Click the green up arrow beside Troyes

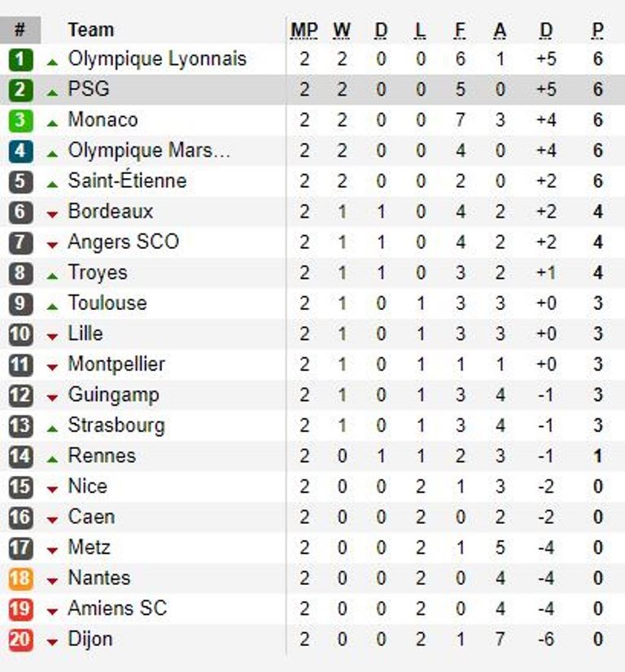point(52,276)
